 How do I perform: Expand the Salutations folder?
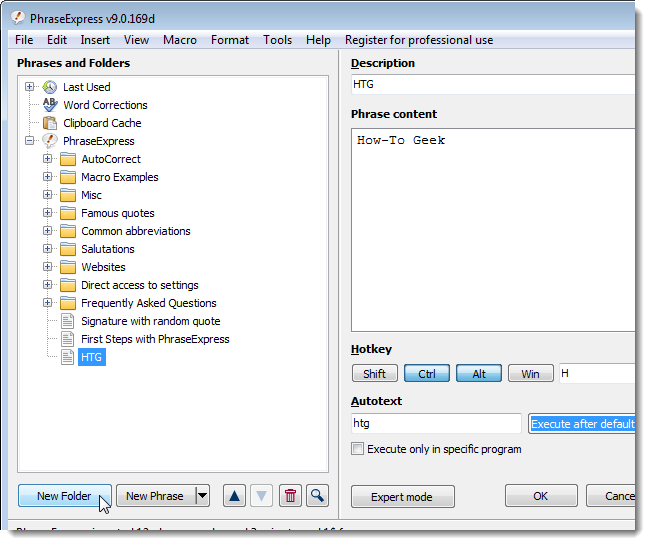[x=47, y=249]
